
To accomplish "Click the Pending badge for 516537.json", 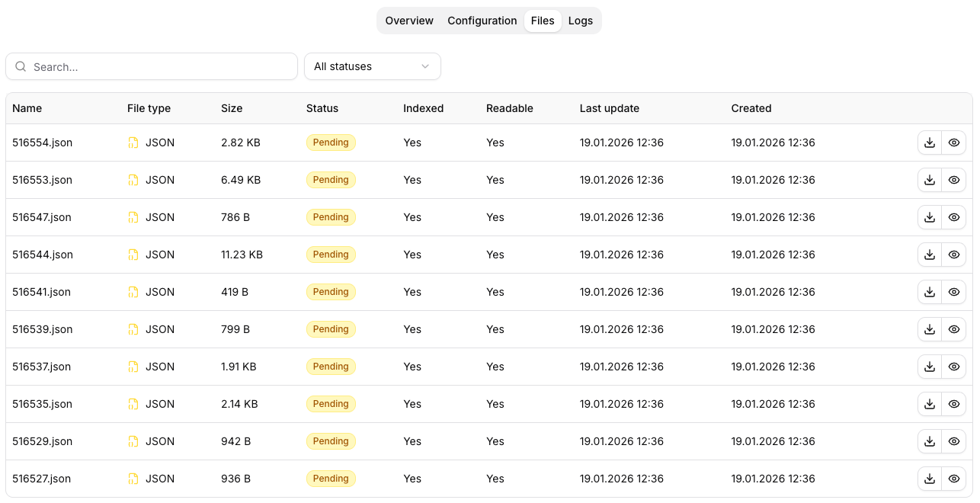I will pyautogui.click(x=331, y=367).
